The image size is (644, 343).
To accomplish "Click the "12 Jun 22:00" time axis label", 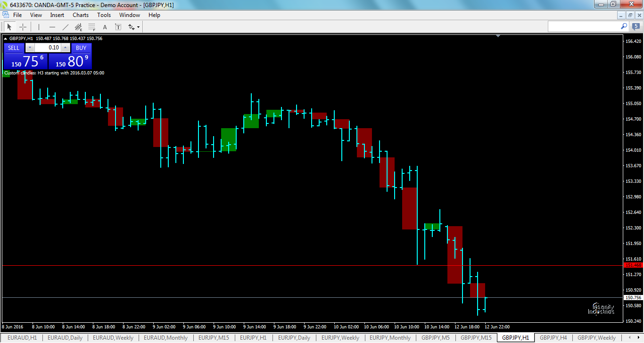I will 497,327.
